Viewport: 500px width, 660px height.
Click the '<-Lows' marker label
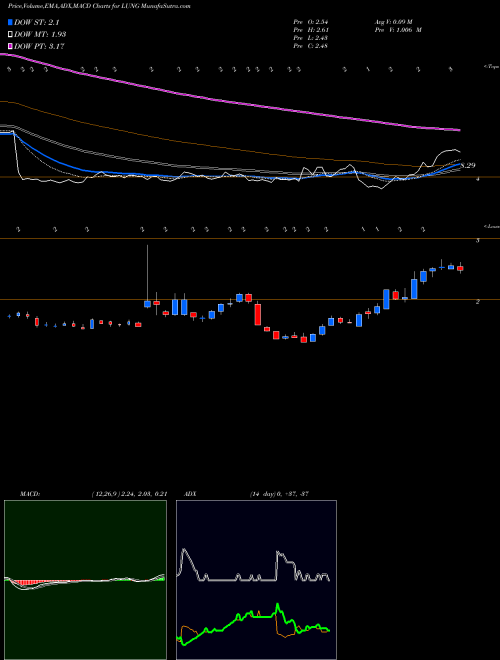pyautogui.click(x=491, y=226)
